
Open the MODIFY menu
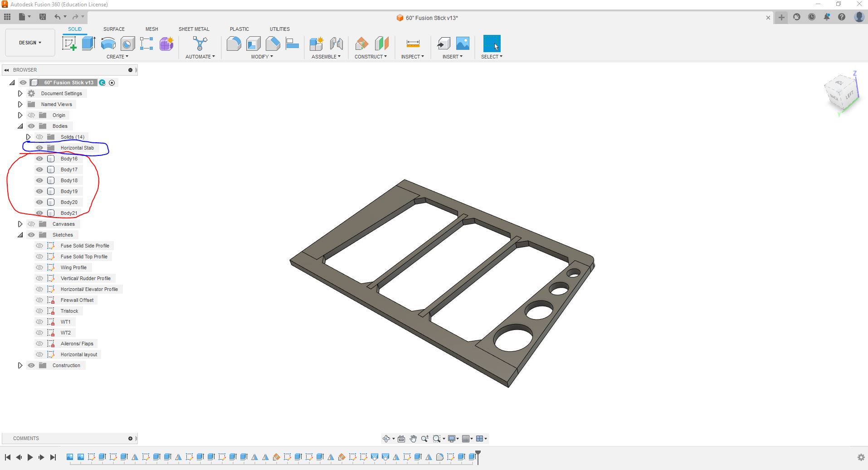tap(262, 57)
